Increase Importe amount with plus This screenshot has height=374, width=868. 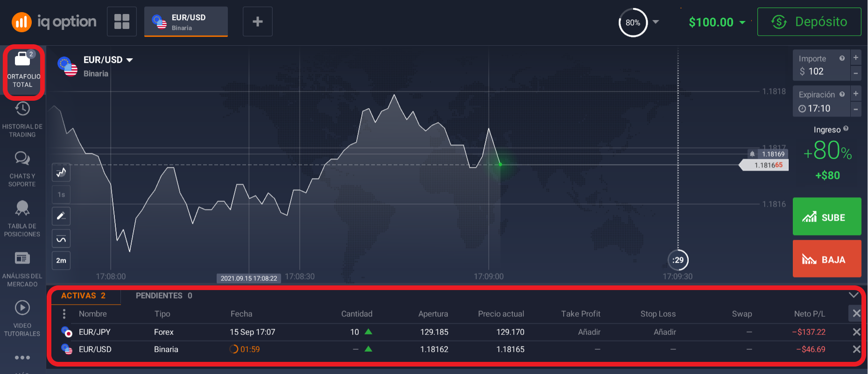tap(856, 58)
